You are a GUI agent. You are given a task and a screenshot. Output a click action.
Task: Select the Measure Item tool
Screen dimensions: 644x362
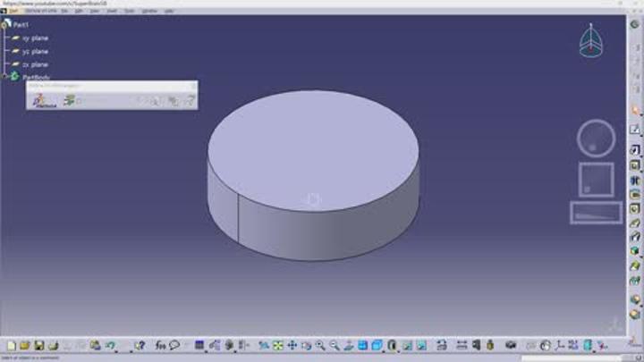[x=476, y=346]
